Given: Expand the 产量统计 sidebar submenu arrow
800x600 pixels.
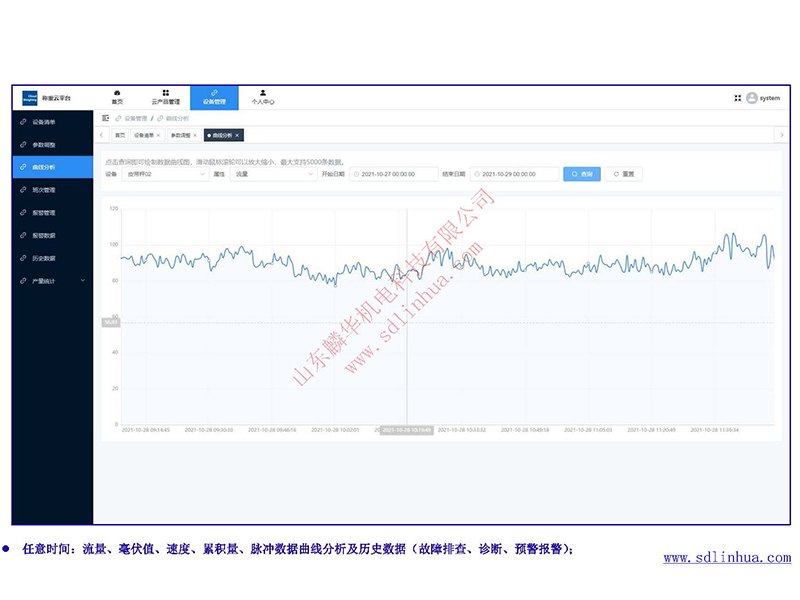Looking at the screenshot, I should click(83, 281).
